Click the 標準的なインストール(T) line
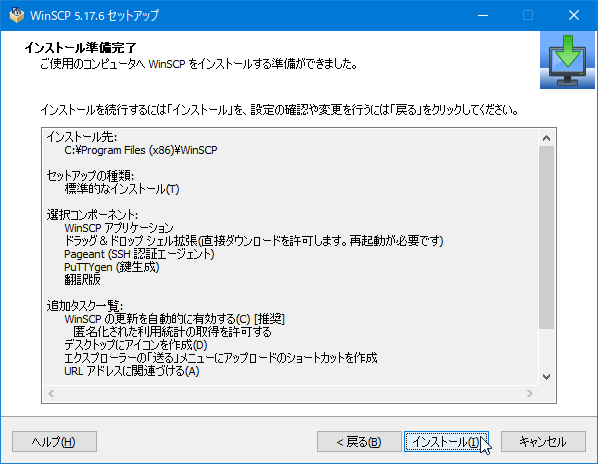Screen dimensions: 598x464 point(122,189)
